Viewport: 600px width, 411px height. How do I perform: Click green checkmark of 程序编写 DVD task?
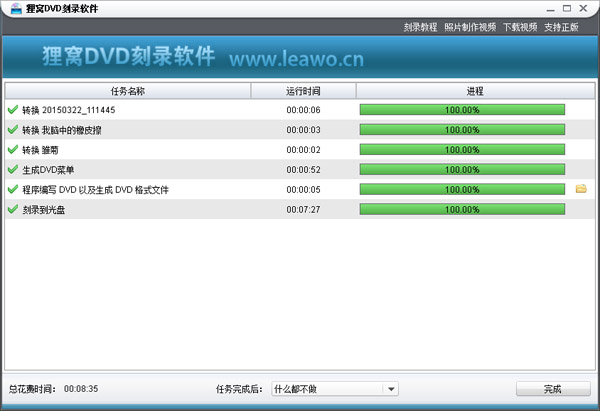point(13,189)
